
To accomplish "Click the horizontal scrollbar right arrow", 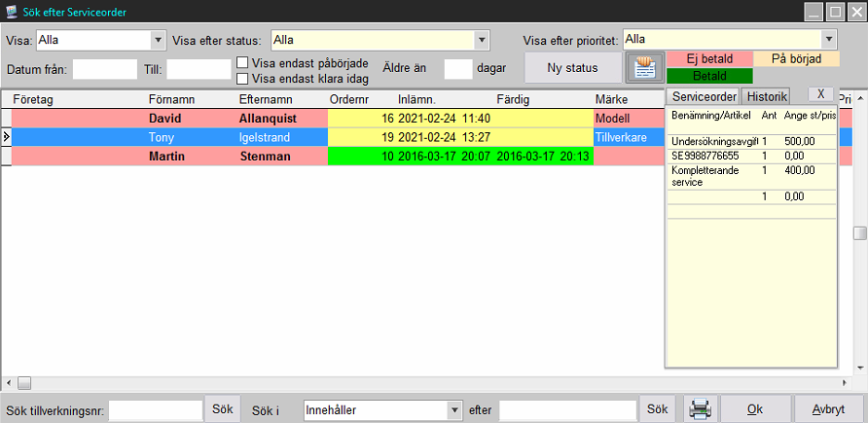I will (846, 382).
